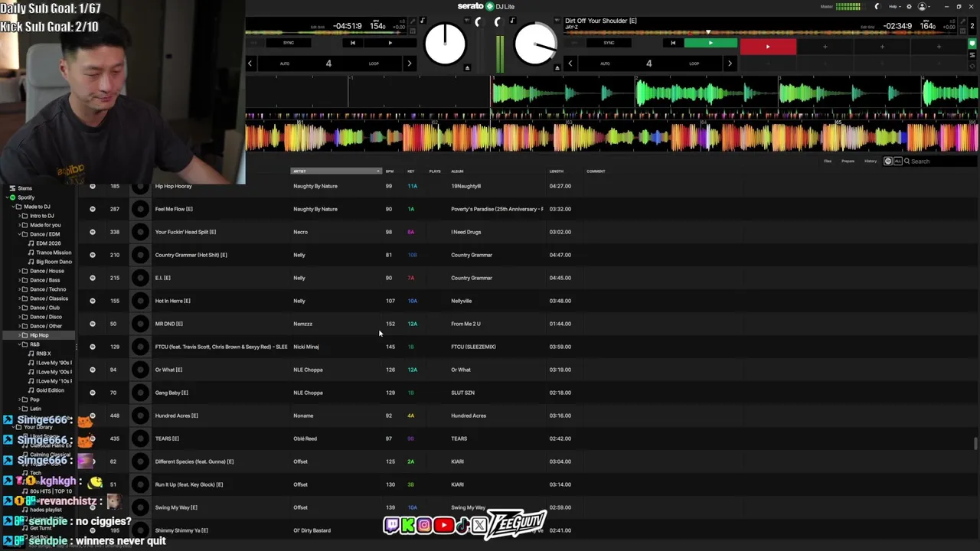Expand the Dance / House folder
980x551 pixels.
pyautogui.click(x=19, y=271)
